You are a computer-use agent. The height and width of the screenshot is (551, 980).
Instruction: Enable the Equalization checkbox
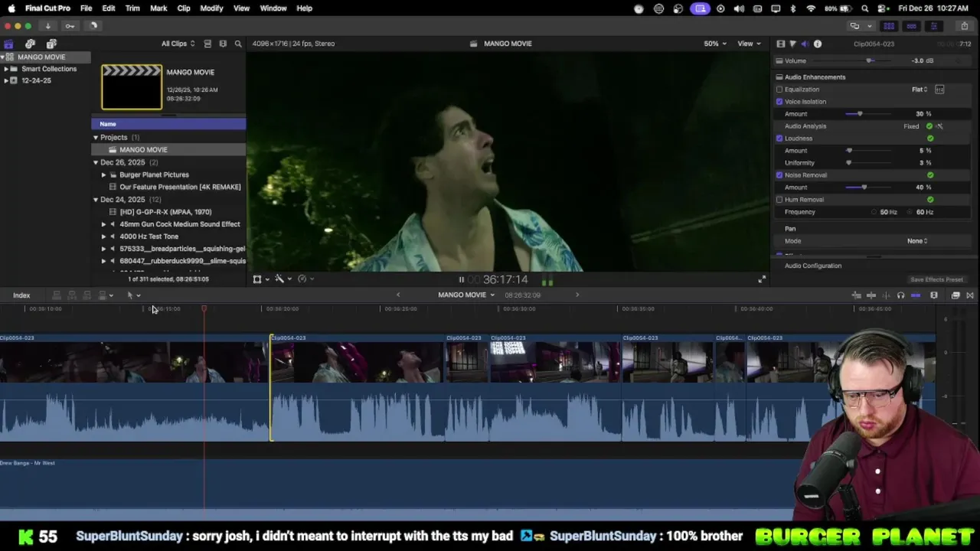click(779, 90)
